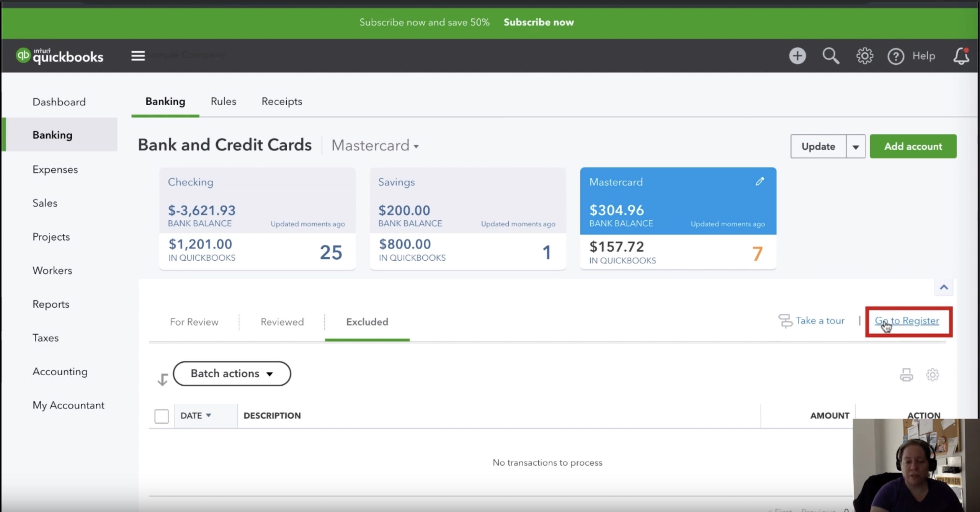The height and width of the screenshot is (512, 980).
Task: Select the Excluded tab
Action: [x=367, y=322]
